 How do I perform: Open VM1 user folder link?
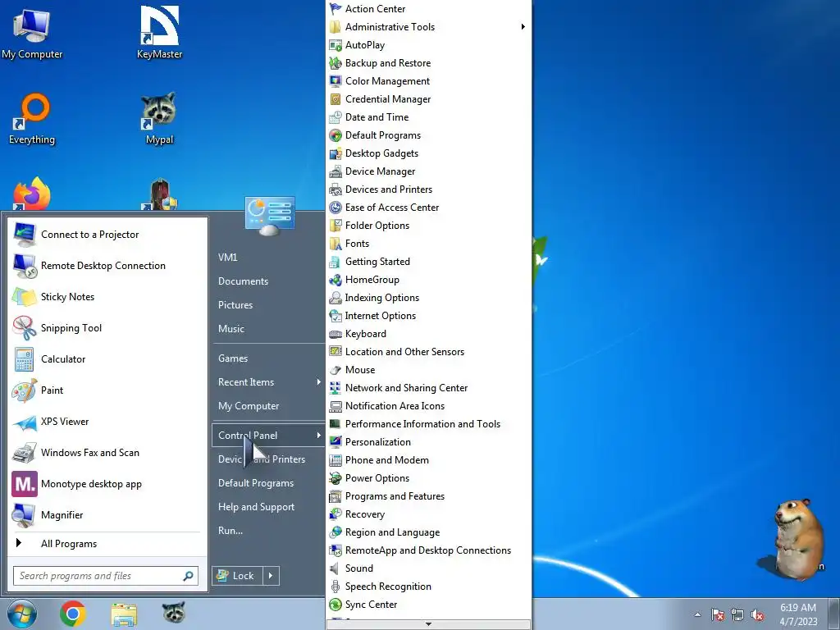[269, 257]
